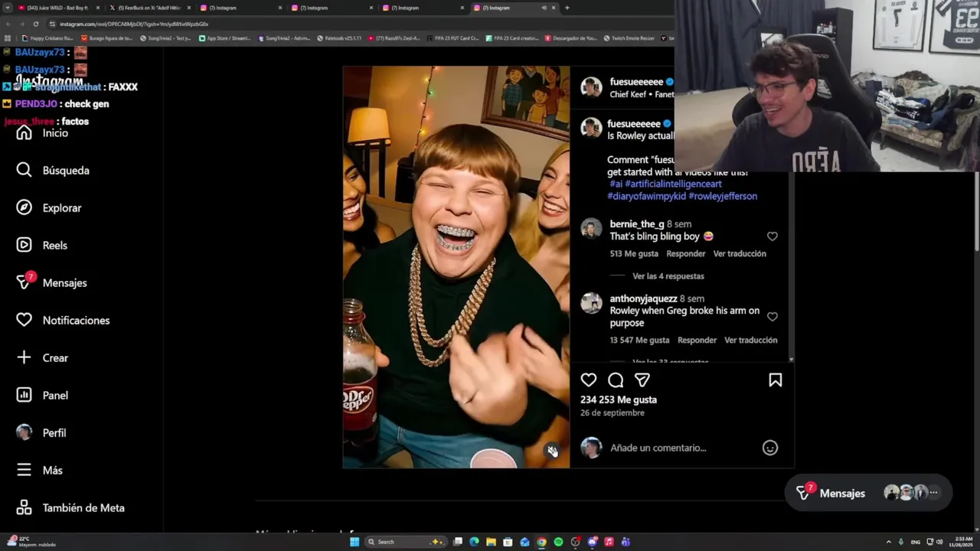Open Google Chrome from the taskbar
Viewport: 980px width, 551px height.
541,542
